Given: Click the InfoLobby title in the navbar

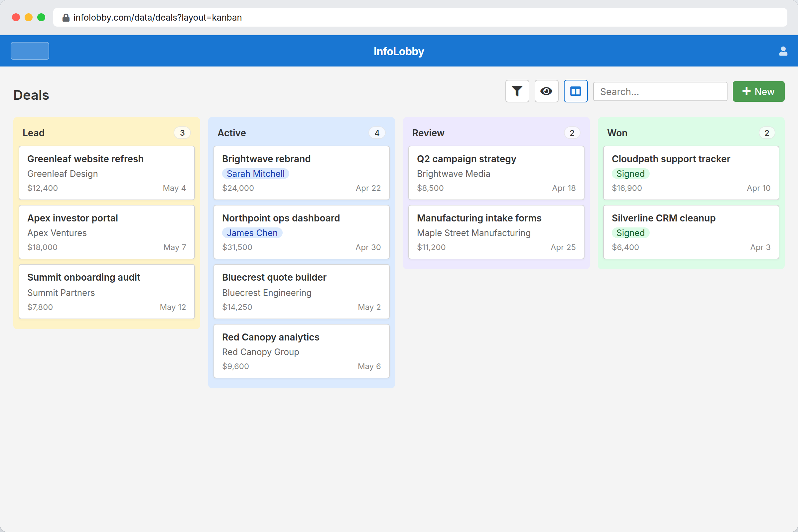Looking at the screenshot, I should 399,51.
